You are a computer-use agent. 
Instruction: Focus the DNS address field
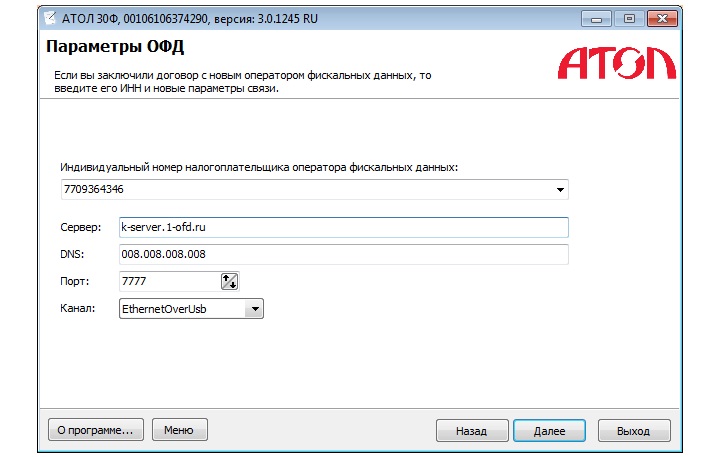pyautogui.click(x=343, y=254)
